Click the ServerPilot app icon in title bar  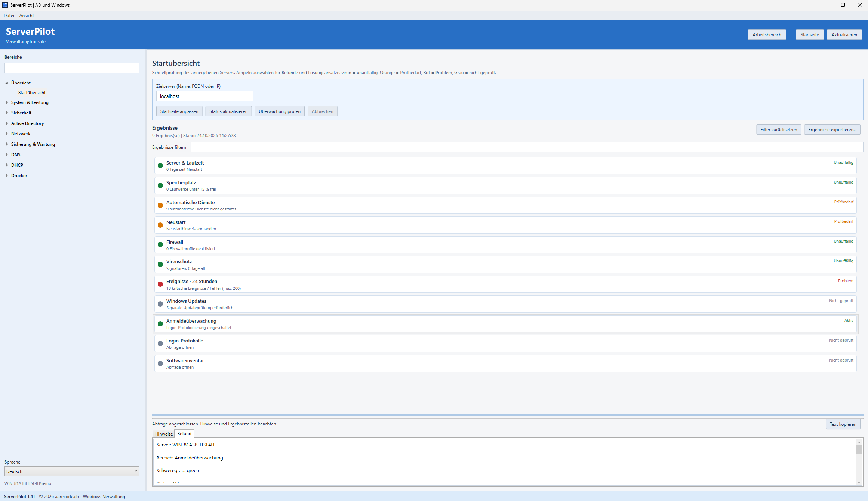5,5
